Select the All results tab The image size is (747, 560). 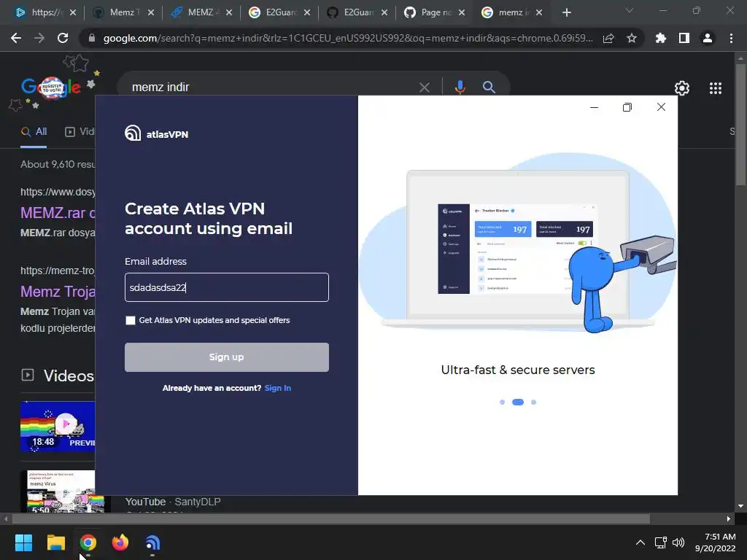pos(34,131)
